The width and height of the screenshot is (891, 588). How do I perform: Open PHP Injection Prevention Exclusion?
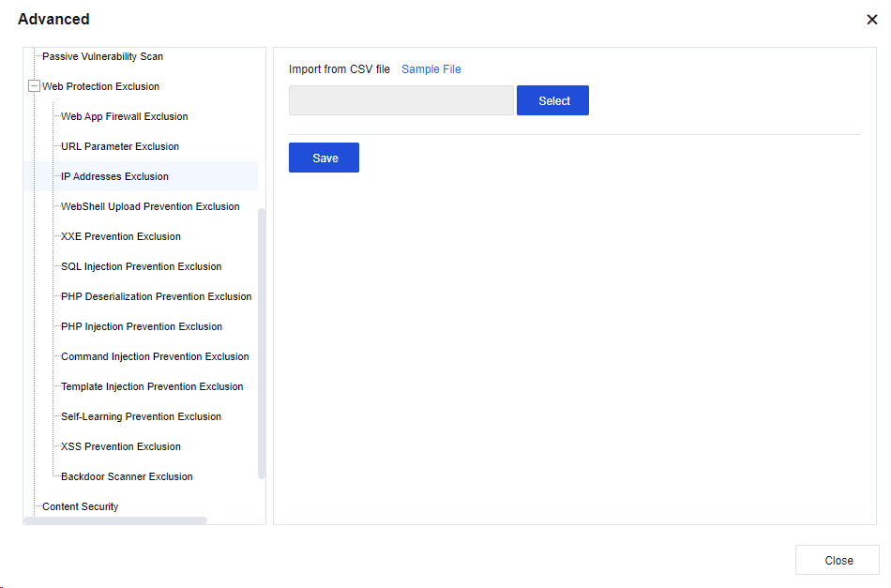pyautogui.click(x=141, y=326)
